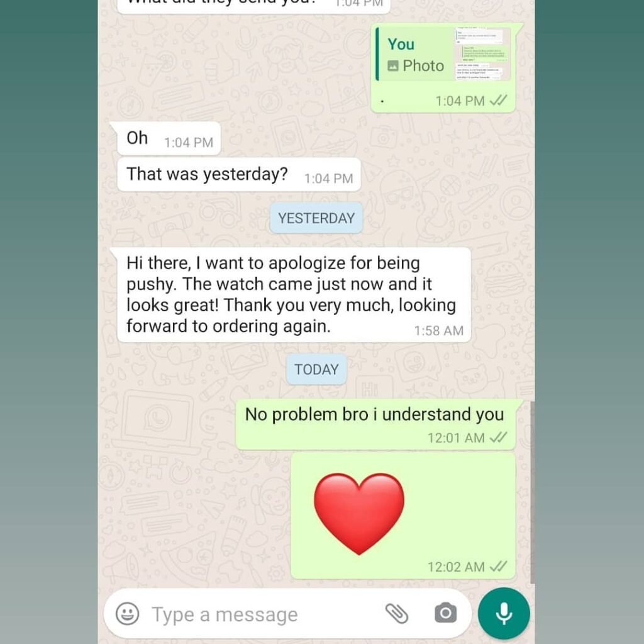Open the camera icon in message bar

446,613
